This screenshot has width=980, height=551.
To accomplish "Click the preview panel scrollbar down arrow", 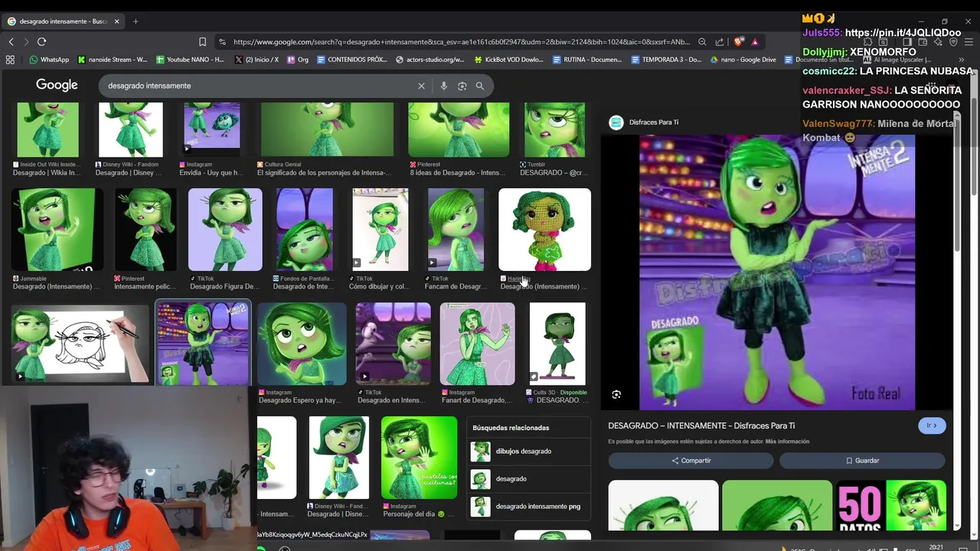I will (x=958, y=527).
